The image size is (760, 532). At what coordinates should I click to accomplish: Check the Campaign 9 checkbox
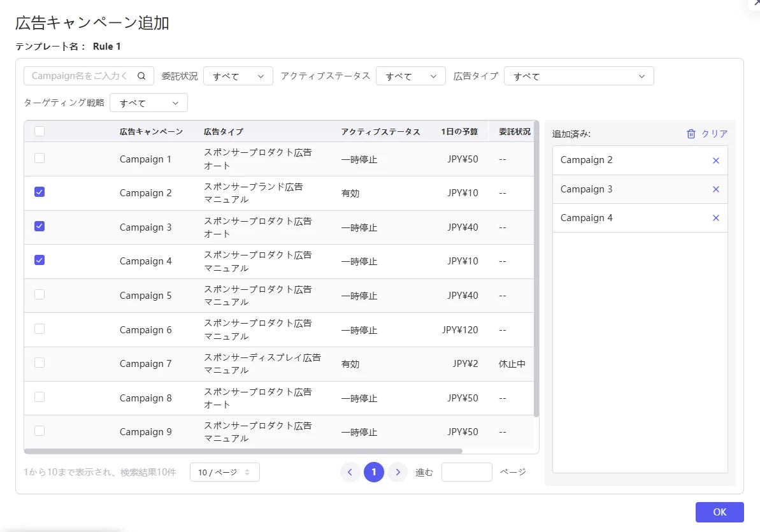[39, 431]
